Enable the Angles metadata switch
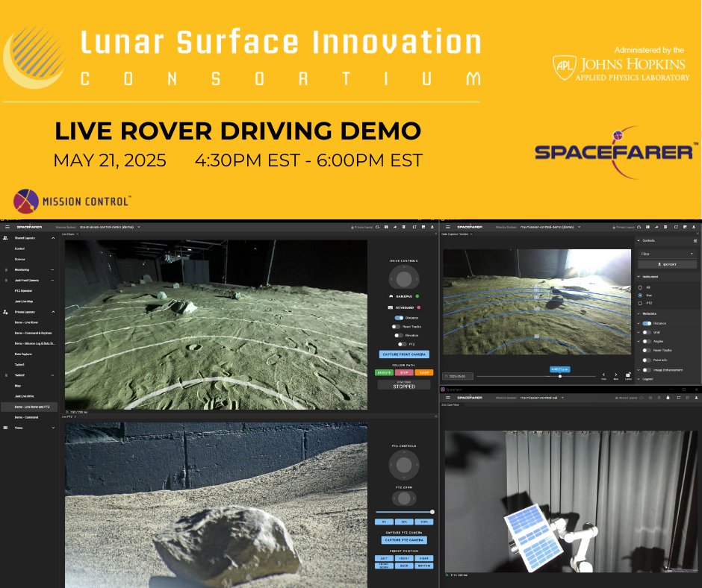The image size is (702, 588). point(647,342)
